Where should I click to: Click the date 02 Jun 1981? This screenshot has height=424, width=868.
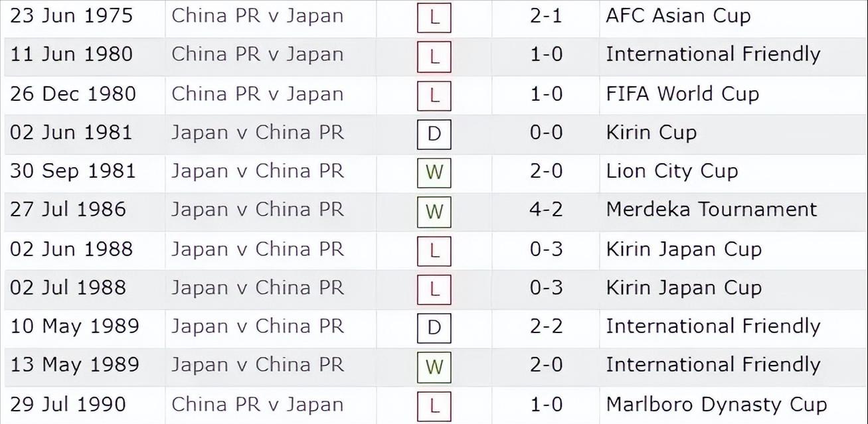pos(71,133)
